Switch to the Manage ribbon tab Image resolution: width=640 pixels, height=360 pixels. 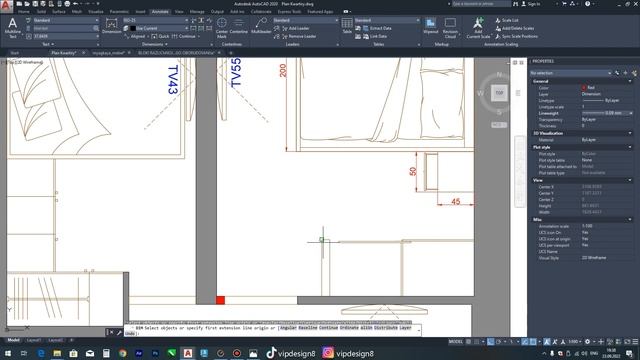(197, 12)
